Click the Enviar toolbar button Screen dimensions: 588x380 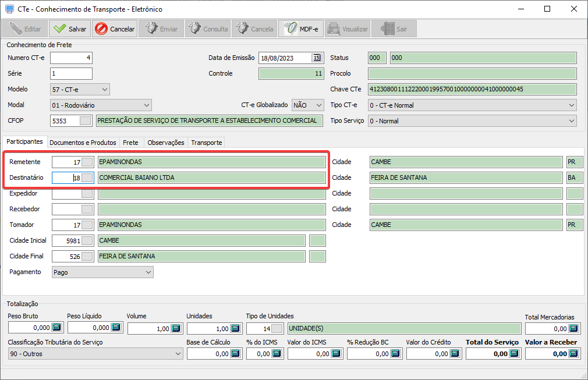pyautogui.click(x=161, y=29)
